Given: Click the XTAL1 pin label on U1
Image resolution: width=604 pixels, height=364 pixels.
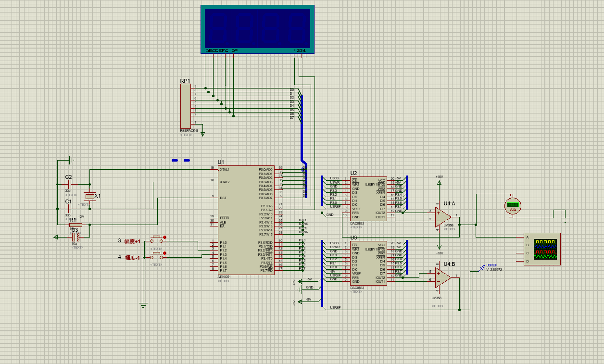Looking at the screenshot, I should [x=225, y=170].
